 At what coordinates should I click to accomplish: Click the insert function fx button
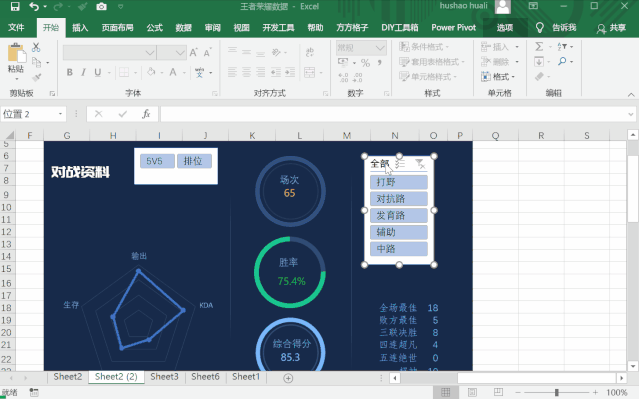pos(146,114)
